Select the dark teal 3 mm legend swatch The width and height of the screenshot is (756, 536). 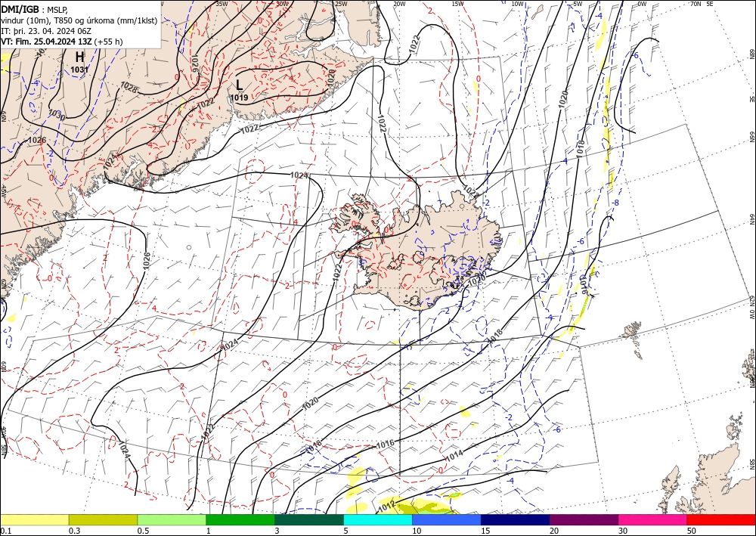[x=309, y=519]
